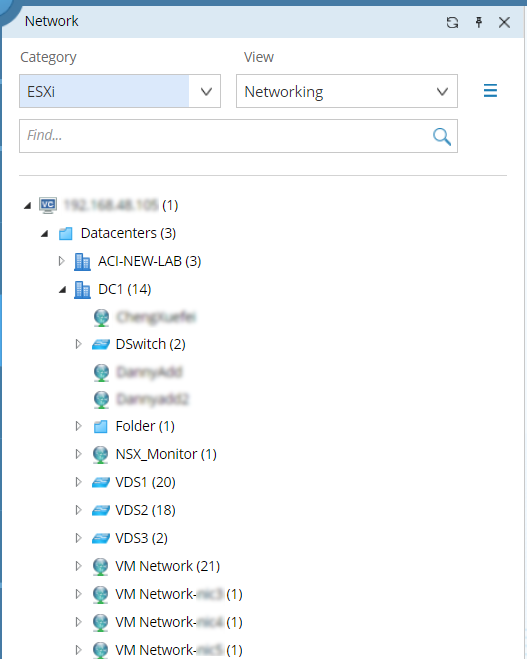Expand the ACI-NEW-LAB node
Image resolution: width=527 pixels, height=659 pixels.
pos(61,261)
